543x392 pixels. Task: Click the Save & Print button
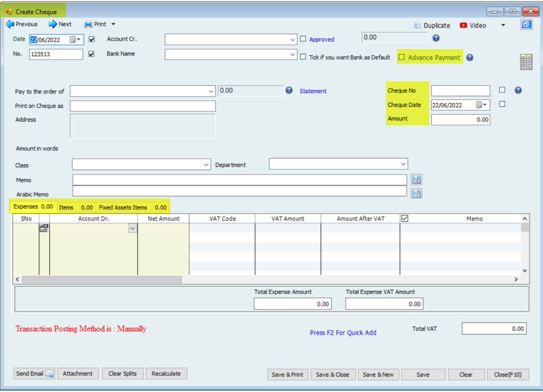(287, 374)
